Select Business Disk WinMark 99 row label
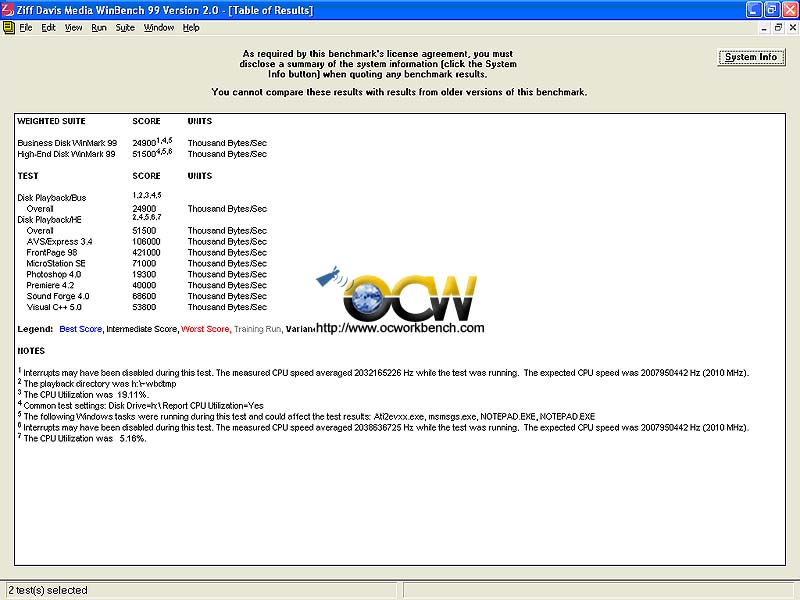Screen dimensions: 800x600 coord(67,143)
